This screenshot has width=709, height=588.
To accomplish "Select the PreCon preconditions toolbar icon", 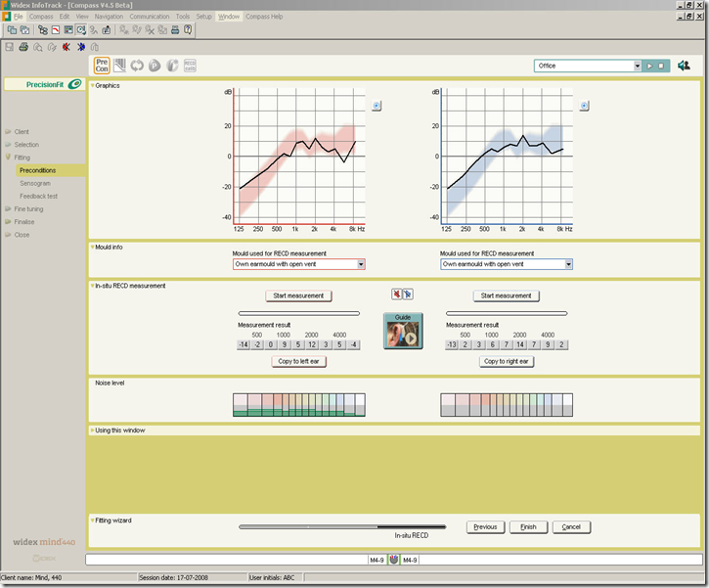I will (x=102, y=66).
